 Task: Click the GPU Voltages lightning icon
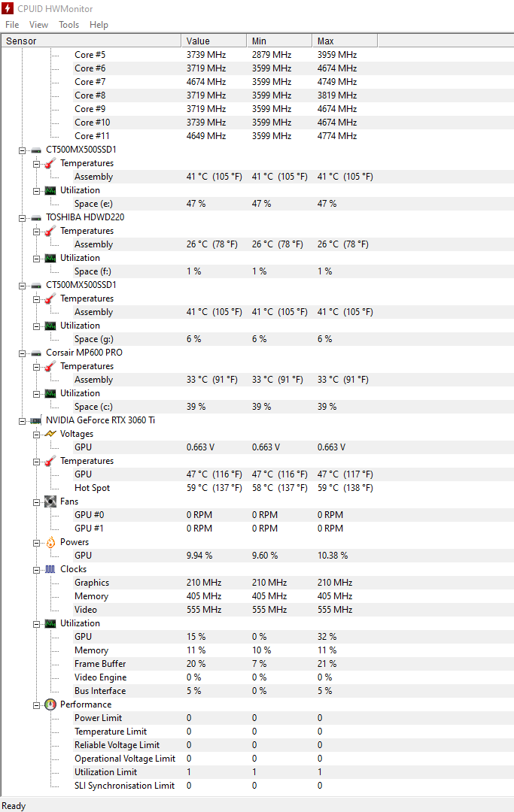(50, 434)
